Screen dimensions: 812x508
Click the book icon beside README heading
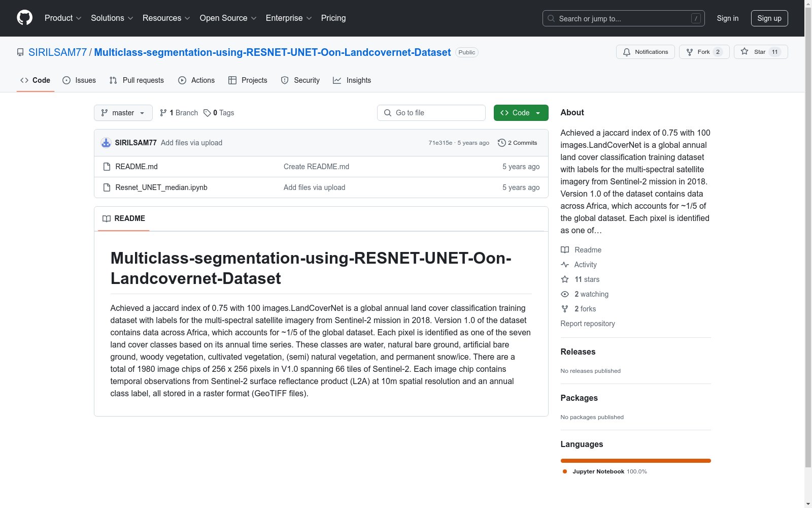point(107,218)
